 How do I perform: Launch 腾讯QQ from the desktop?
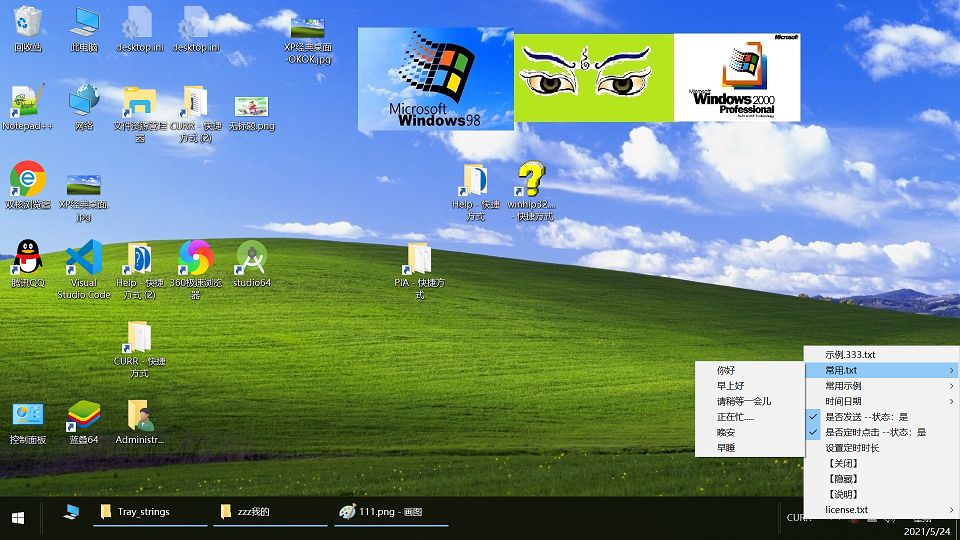coord(28,263)
